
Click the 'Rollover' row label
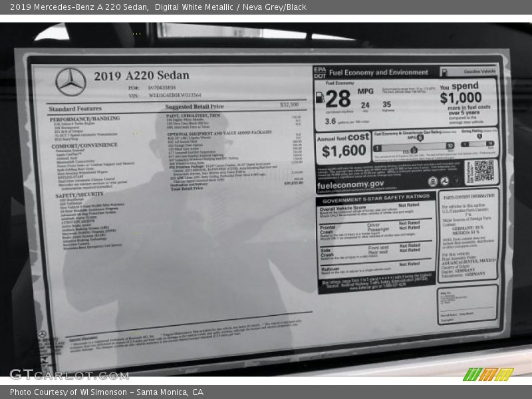click(330, 269)
